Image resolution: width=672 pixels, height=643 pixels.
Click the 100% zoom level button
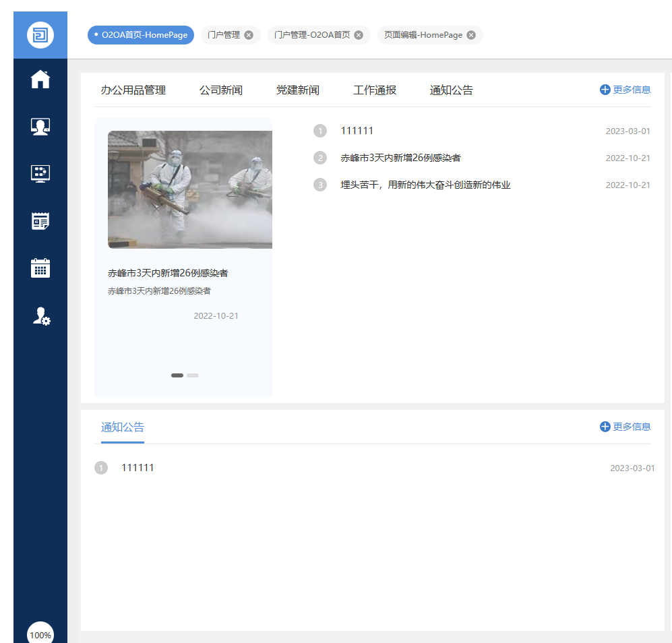click(40, 635)
